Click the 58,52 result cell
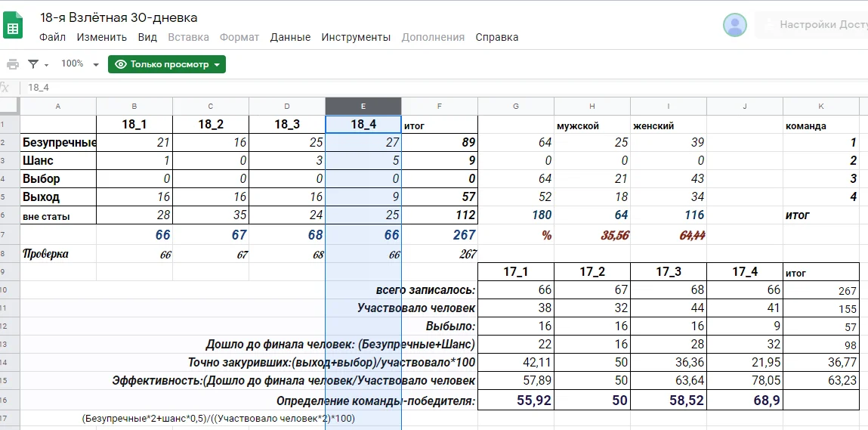Viewport: 868px width, 430px height. pyautogui.click(x=668, y=400)
